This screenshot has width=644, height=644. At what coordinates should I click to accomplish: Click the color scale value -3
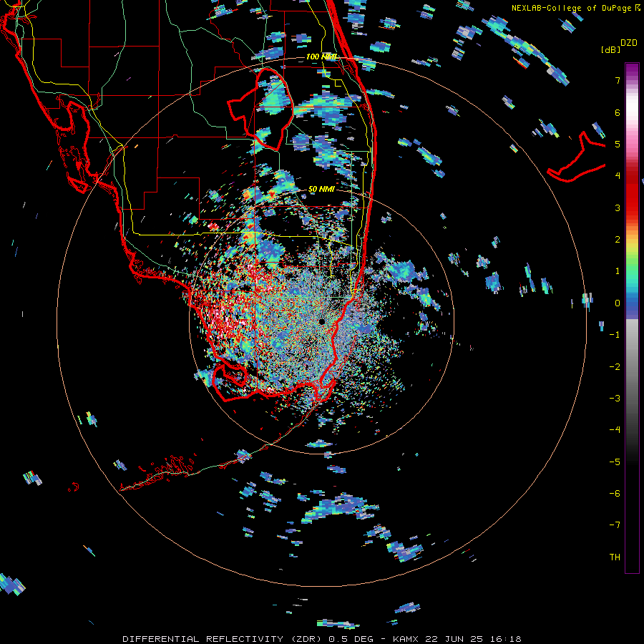coord(615,399)
